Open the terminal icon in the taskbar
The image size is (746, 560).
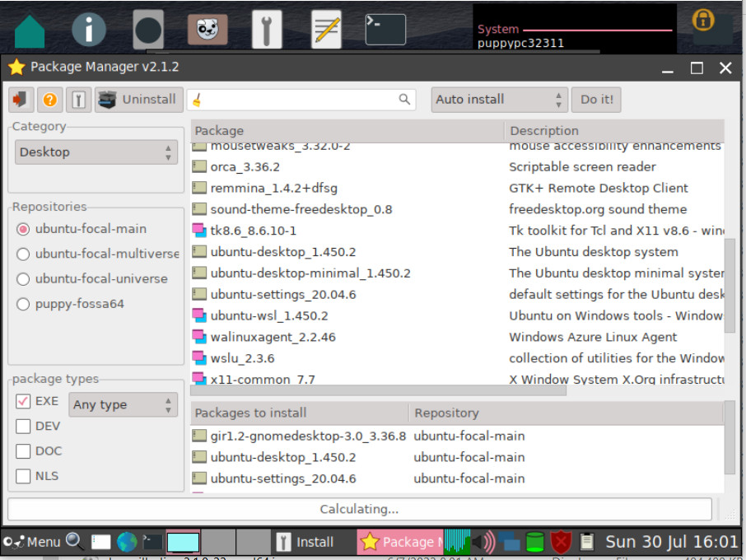tap(152, 542)
